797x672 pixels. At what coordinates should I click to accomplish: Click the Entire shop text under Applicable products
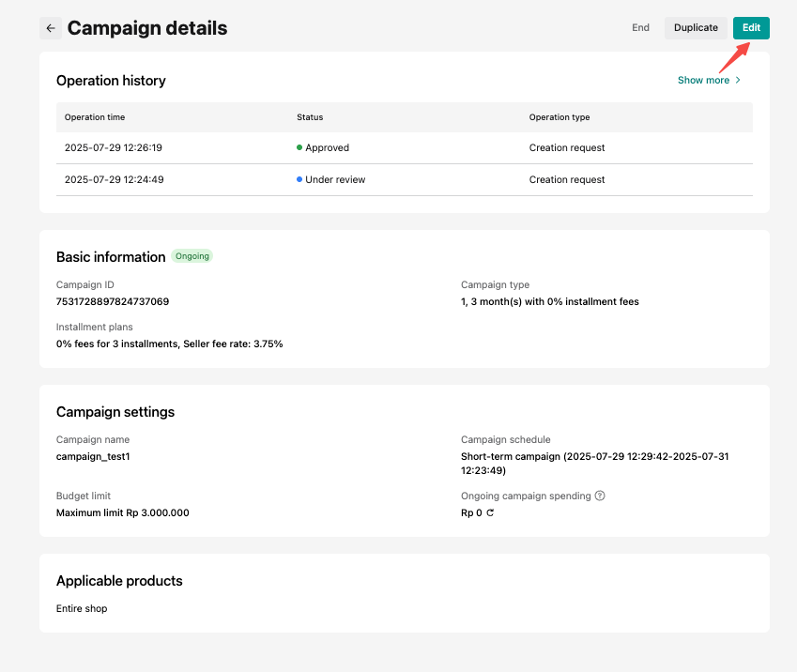[x=82, y=609]
